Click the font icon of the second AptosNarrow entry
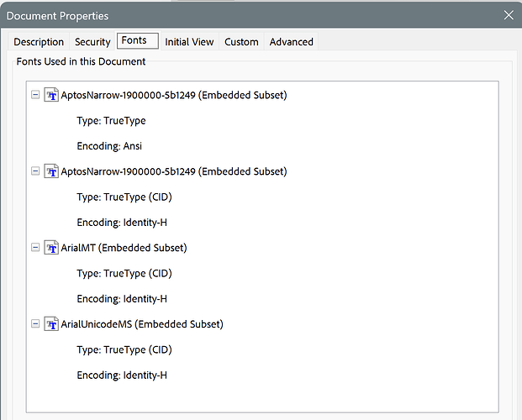The width and height of the screenshot is (522, 420). 50,171
